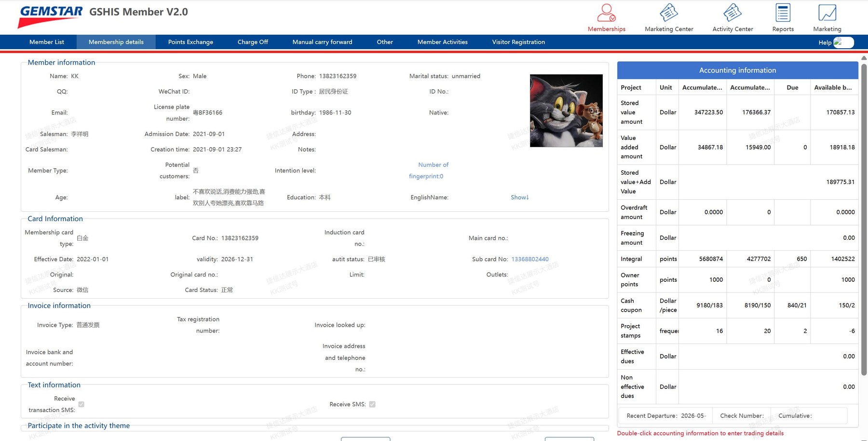Click the Salesman value 李祥明
The width and height of the screenshot is (868, 441).
coord(80,134)
